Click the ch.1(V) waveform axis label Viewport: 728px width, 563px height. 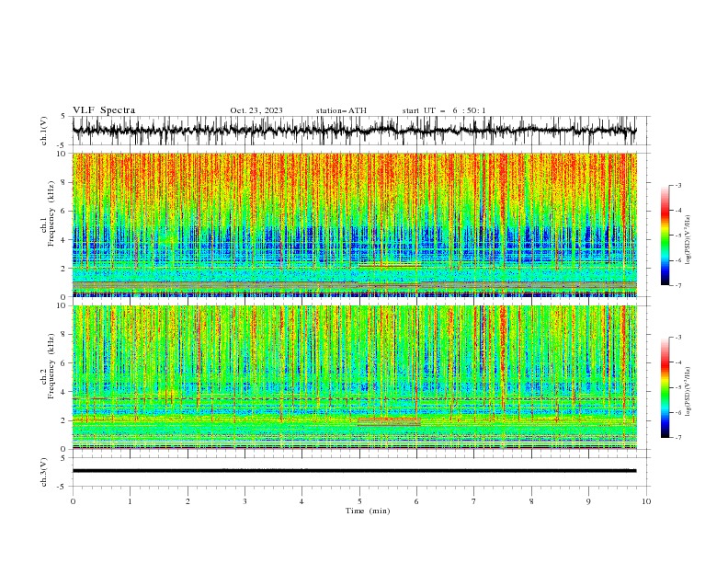(44, 131)
